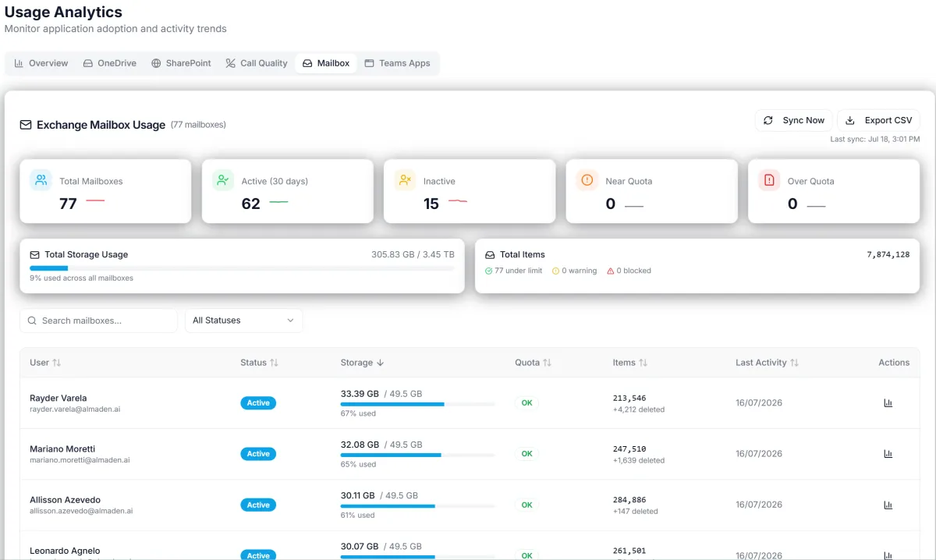Screen dimensions: 936x560
Task: Click the name Rayder Varela
Action: point(58,398)
